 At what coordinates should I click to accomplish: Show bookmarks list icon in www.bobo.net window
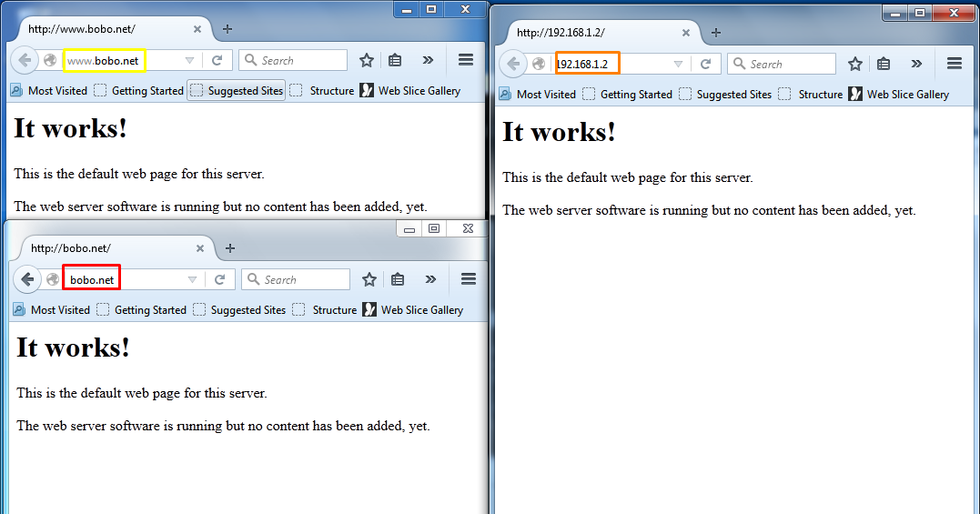395,60
